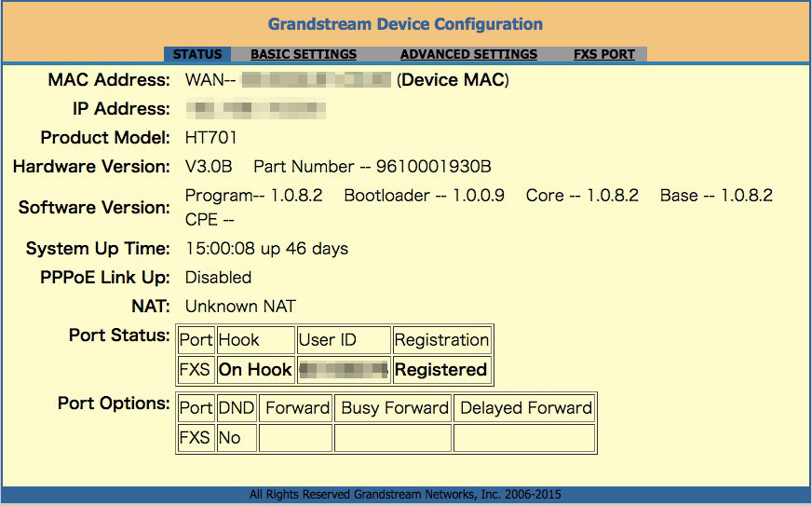
Task: Click the Delayed Forward column header
Action: pyautogui.click(x=524, y=408)
